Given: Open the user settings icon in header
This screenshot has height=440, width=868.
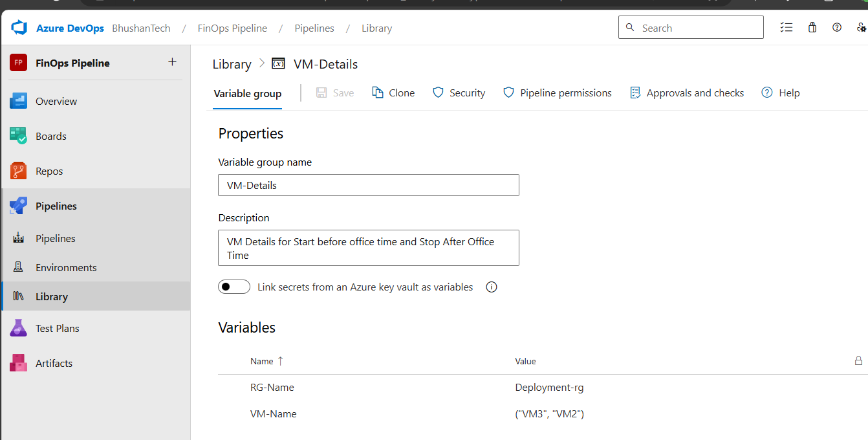Looking at the screenshot, I should 861,27.
